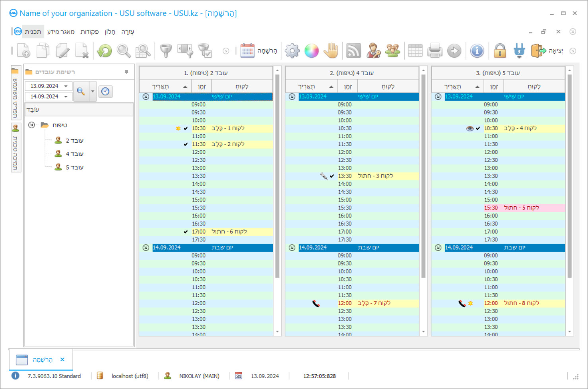Click לקוח column header in third schedule
588x389 pixels.
[534, 87]
